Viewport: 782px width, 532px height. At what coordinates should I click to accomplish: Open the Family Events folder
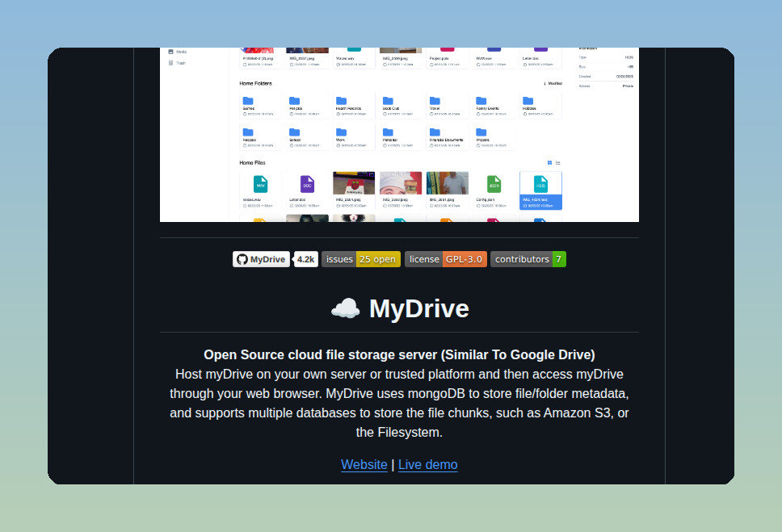481,101
